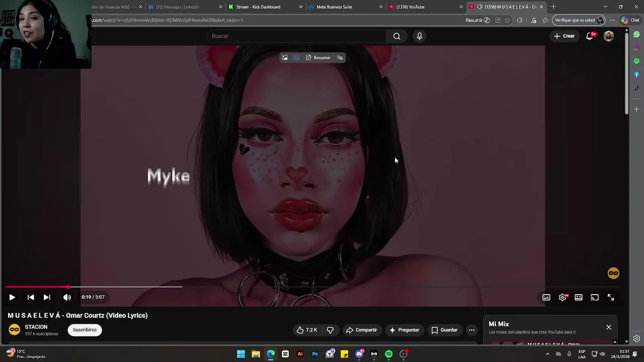Open Spotify in Edge sidebar
Image resolution: width=644 pixels, height=362 pixels.
636,61
